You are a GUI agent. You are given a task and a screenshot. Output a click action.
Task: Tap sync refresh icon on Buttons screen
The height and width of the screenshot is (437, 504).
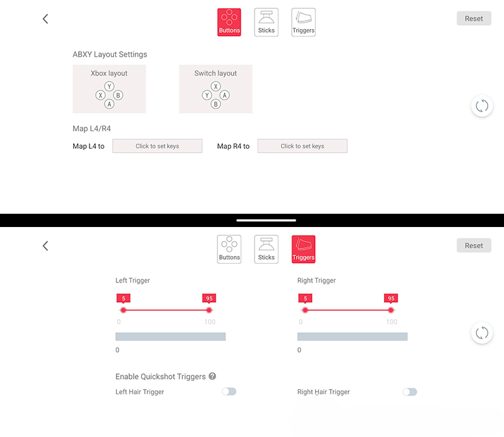482,106
